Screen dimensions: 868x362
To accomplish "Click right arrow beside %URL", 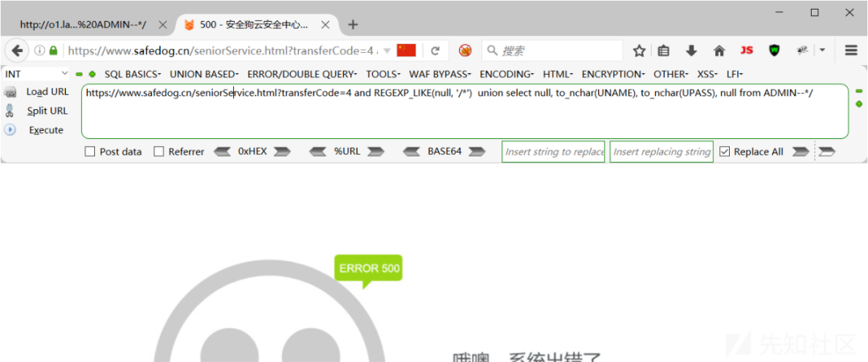I will pos(376,152).
